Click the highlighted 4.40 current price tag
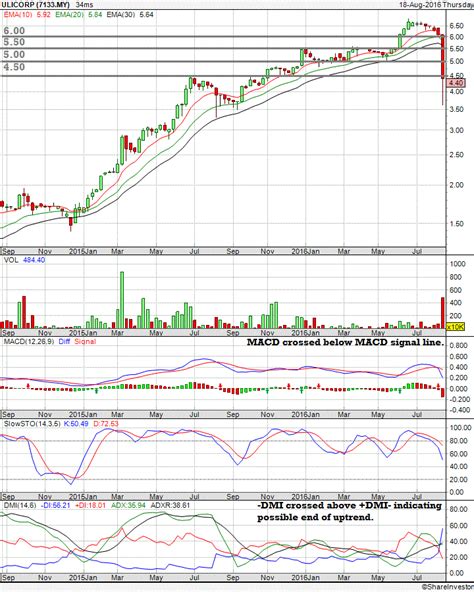Image resolution: width=474 pixels, height=592 pixels. point(456,83)
